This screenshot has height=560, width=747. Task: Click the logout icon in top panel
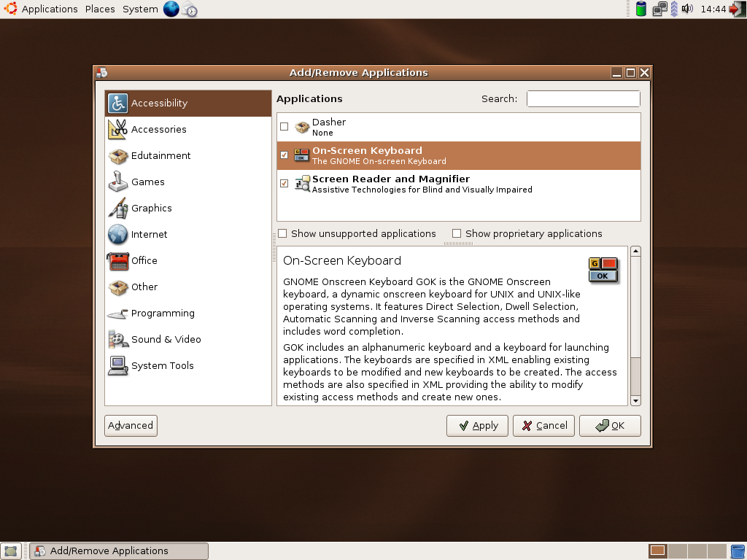[x=738, y=9]
